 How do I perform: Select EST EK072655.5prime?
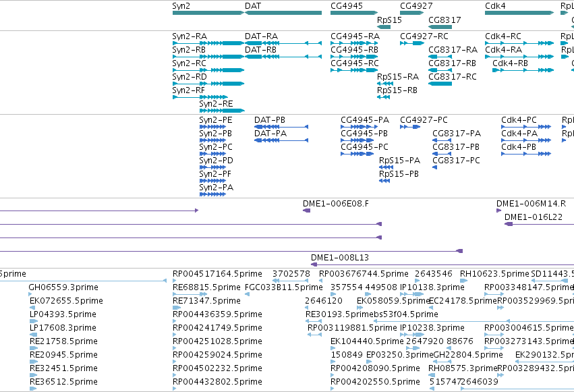point(32,308)
